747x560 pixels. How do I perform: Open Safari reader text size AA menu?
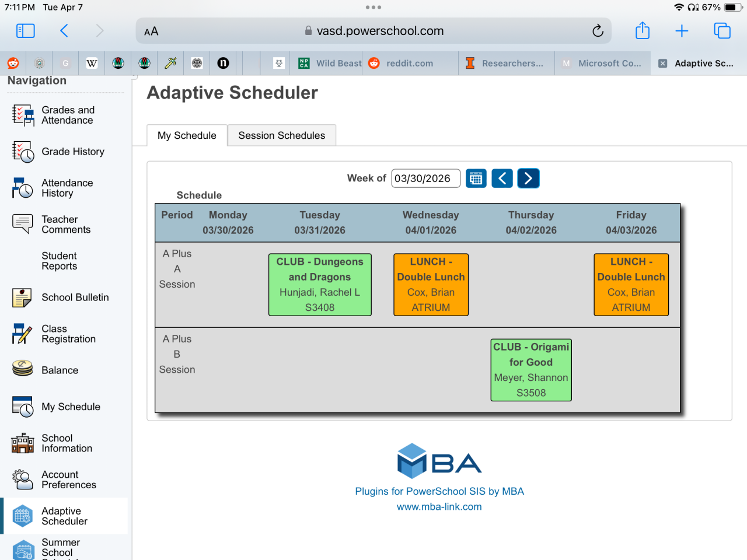tap(151, 32)
